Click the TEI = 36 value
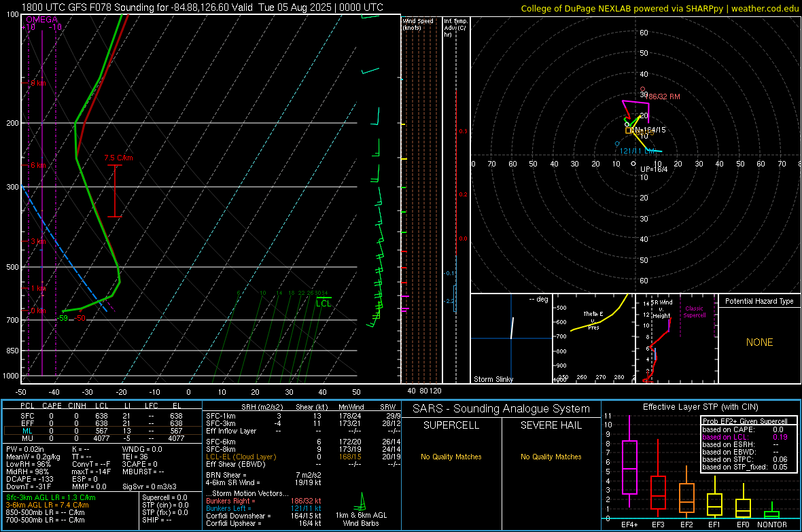802x532 pixels. (x=135, y=457)
